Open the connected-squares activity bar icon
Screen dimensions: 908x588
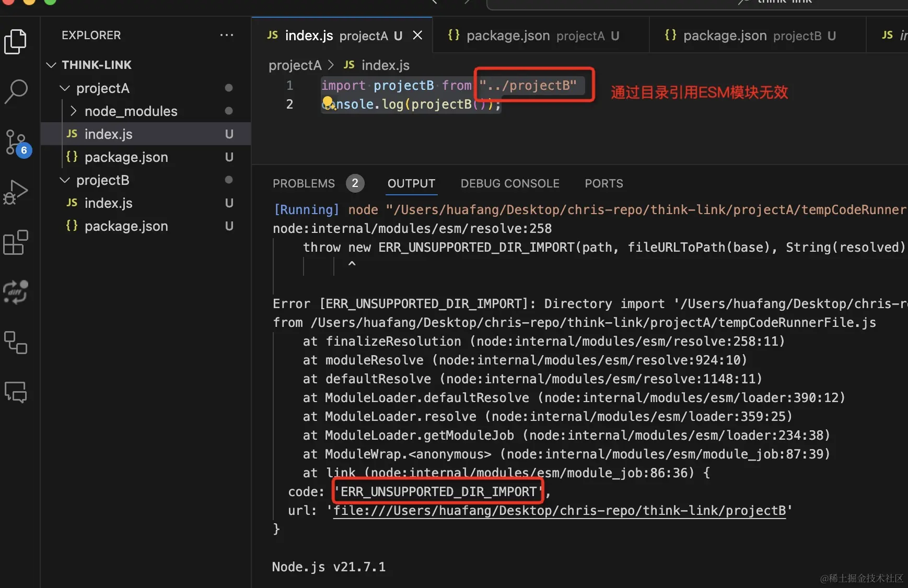(16, 343)
